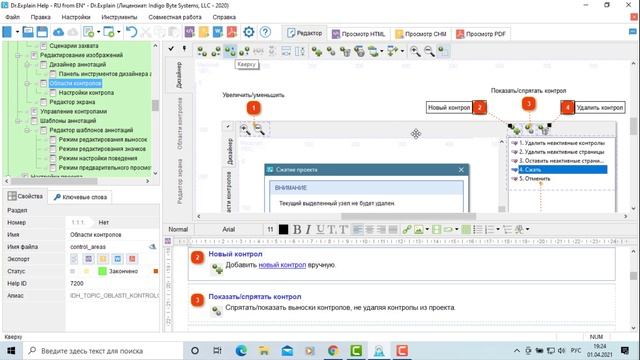Open the Normal paragraph style dropdown
Screen dimensions: 640x360
coord(178,229)
